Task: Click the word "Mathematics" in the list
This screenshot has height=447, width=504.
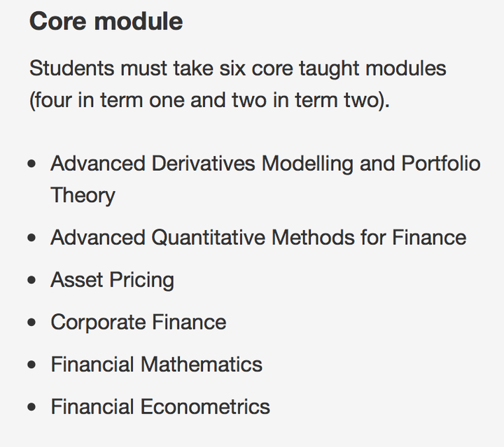Action: point(202,364)
